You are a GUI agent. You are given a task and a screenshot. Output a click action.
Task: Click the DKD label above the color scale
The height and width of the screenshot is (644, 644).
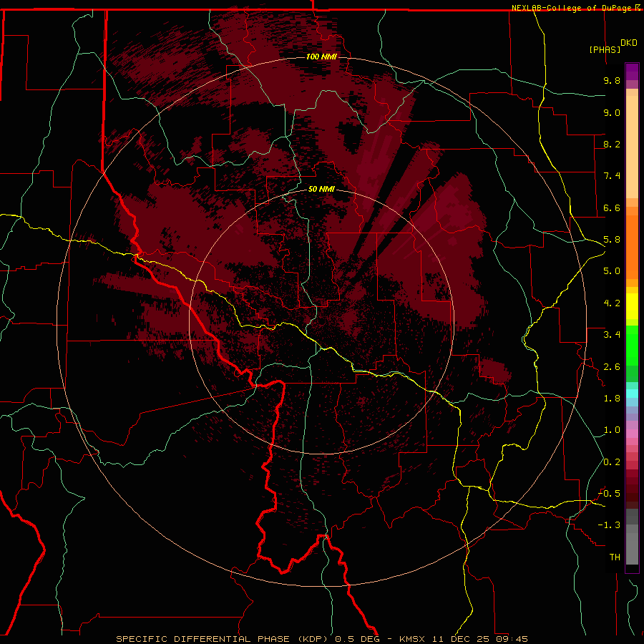coord(629,43)
